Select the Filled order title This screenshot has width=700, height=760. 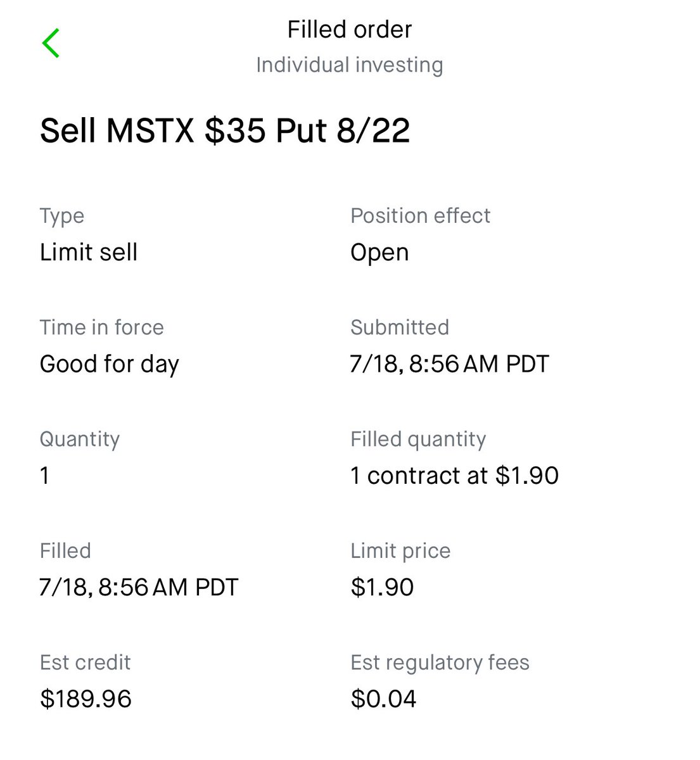tap(350, 29)
